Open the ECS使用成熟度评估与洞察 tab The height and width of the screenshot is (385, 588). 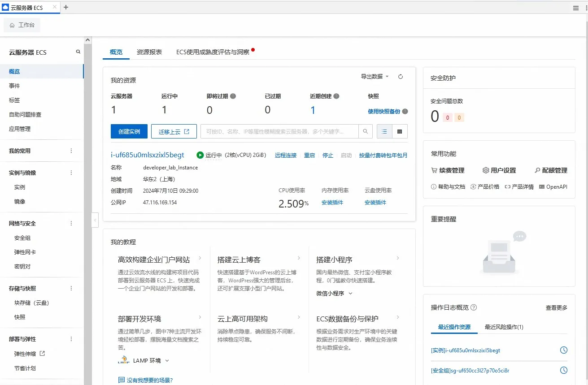click(213, 52)
